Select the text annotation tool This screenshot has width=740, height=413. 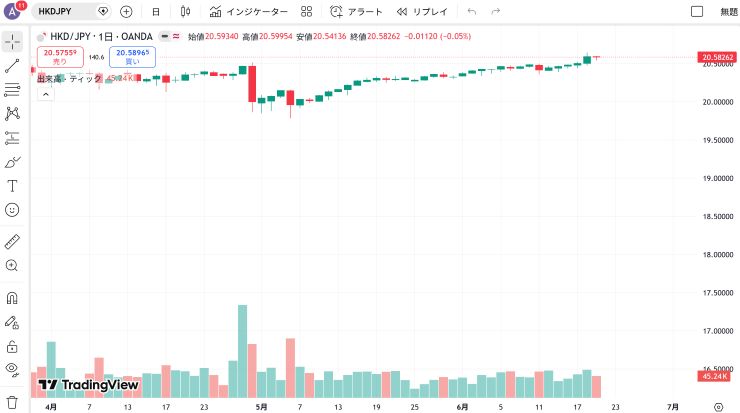tap(12, 186)
